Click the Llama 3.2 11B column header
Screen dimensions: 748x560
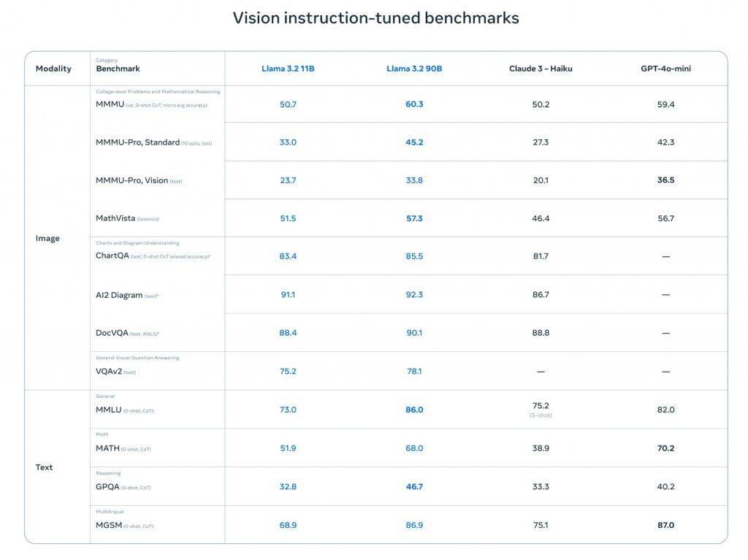coord(288,69)
